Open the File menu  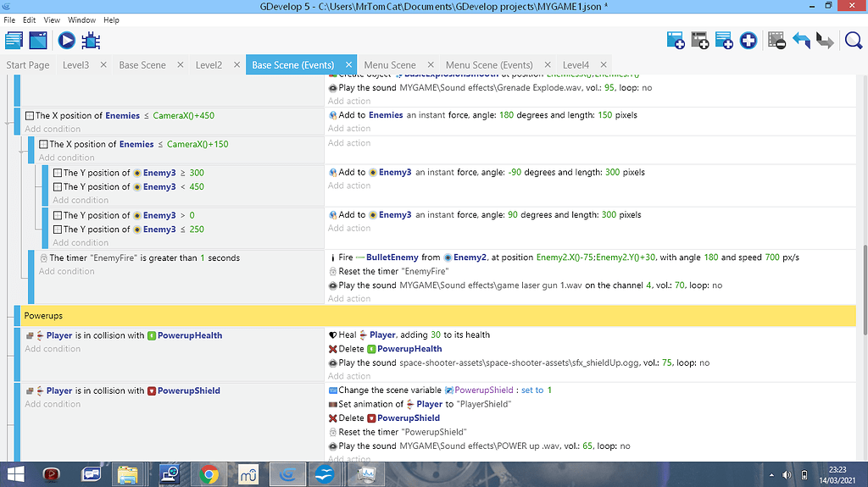(9, 19)
